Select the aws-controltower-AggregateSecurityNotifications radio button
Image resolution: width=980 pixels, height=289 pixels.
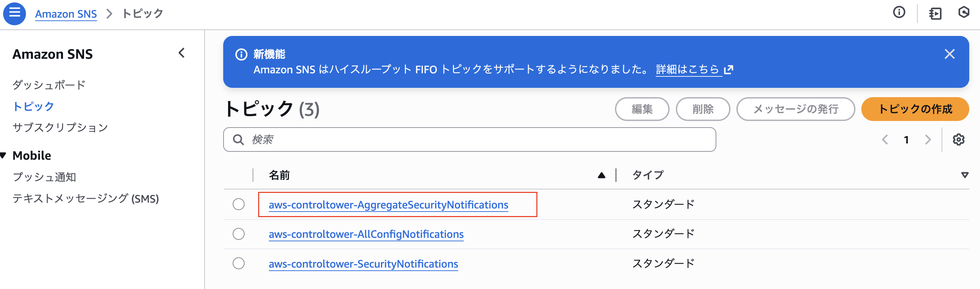tap(238, 204)
